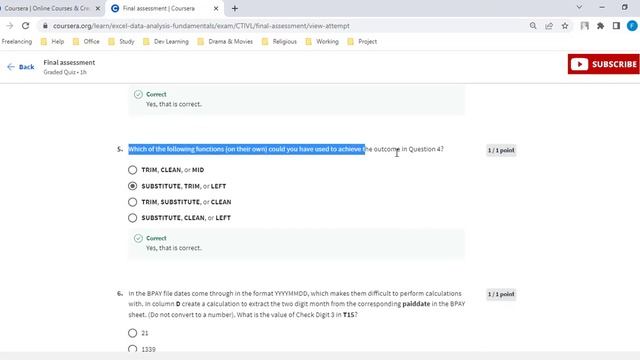
Task: Close the Coursera Online Courses tab
Action: [x=98, y=8]
